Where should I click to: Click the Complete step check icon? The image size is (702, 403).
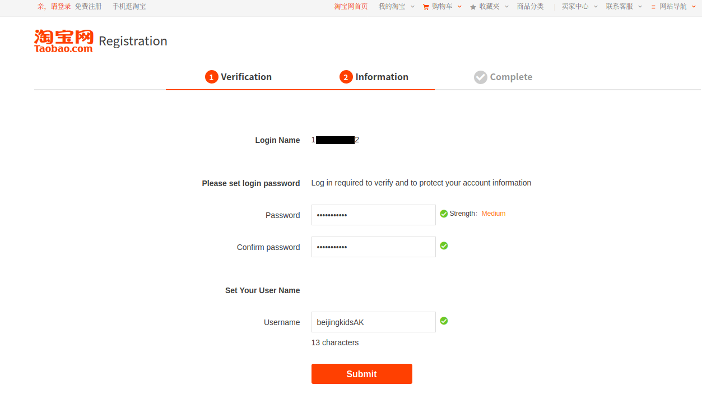pyautogui.click(x=480, y=77)
